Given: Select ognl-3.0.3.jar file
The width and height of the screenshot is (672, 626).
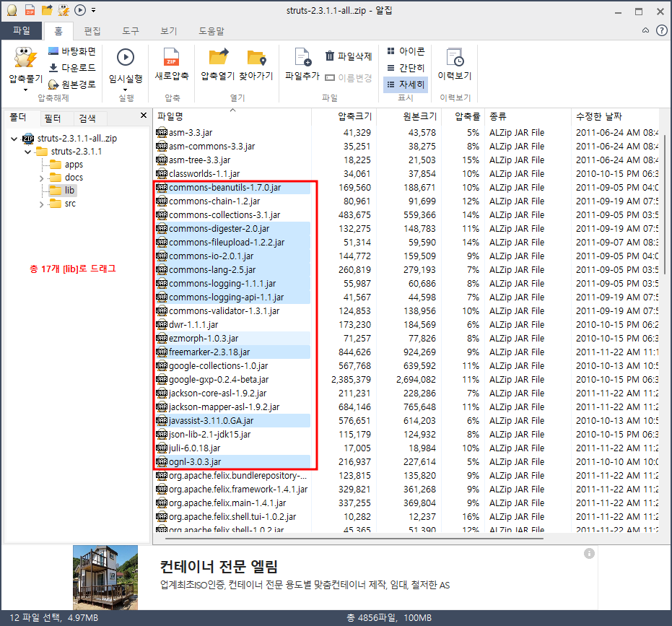Looking at the screenshot, I should pyautogui.click(x=232, y=462).
